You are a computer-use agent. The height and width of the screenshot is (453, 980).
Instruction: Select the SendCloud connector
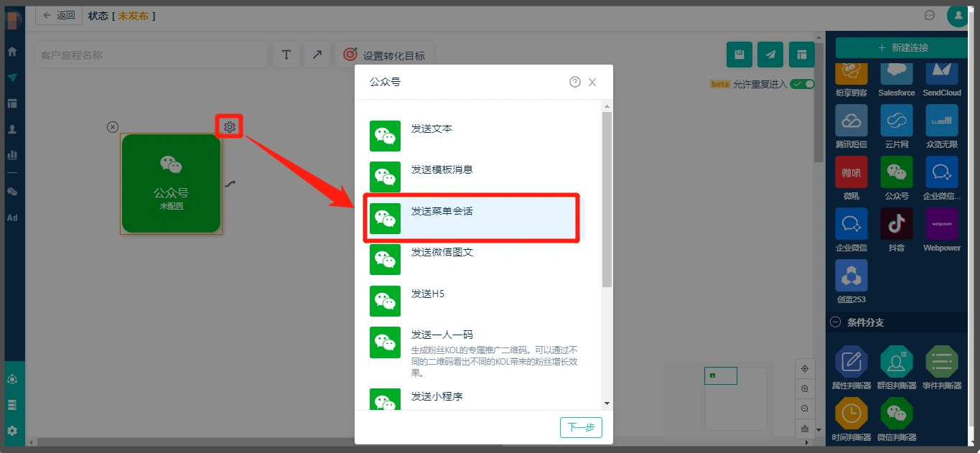click(x=942, y=79)
